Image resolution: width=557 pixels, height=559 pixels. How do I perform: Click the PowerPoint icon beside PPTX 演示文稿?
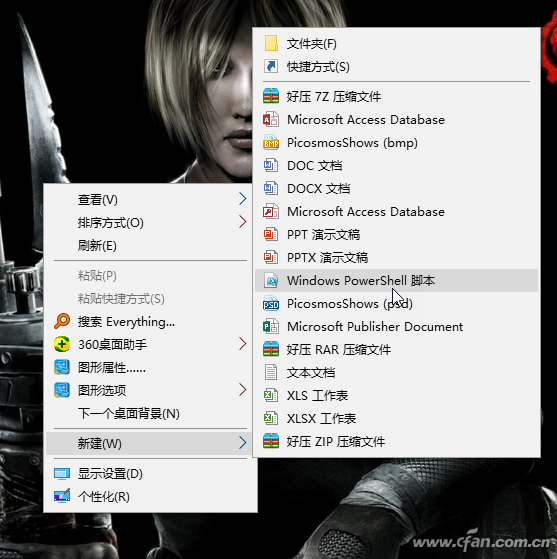271,257
